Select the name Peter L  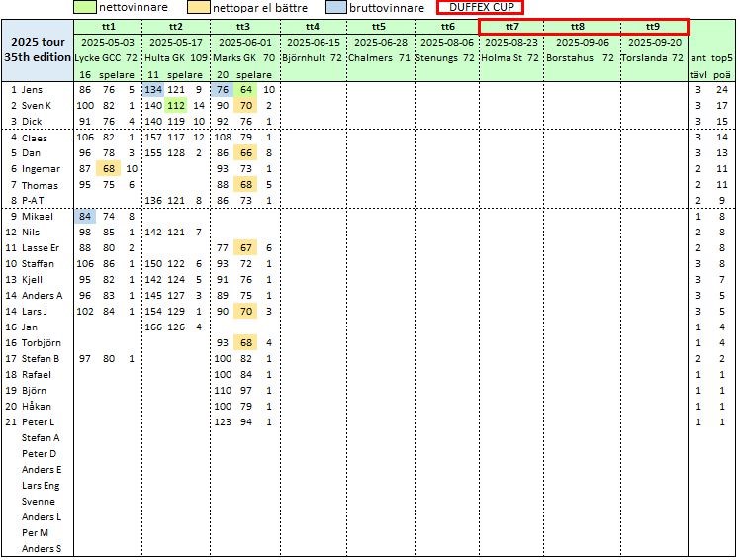40,422
